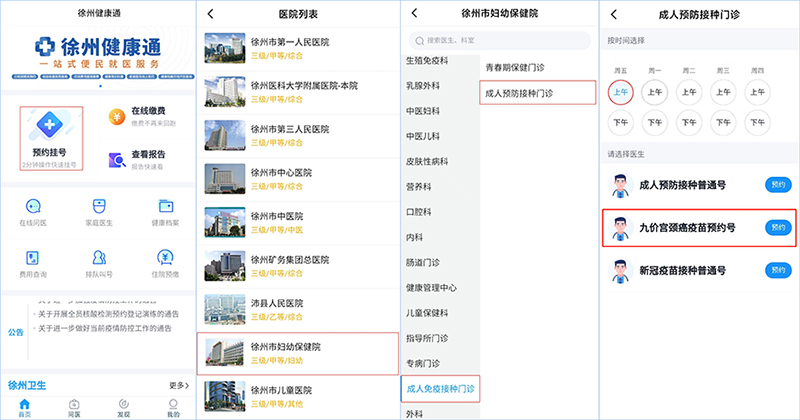
Task: Select the 周一 下午 time slot
Action: pos(656,124)
